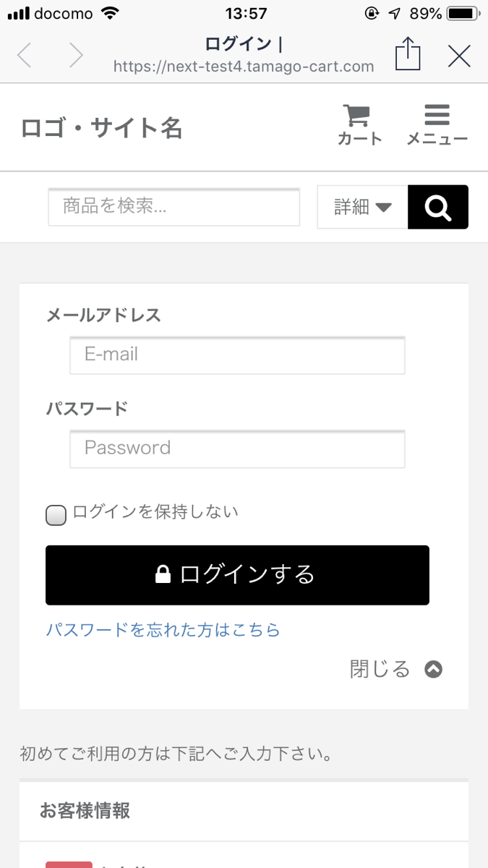Tap the browser share icon
Image resolution: width=488 pixels, height=868 pixels.
(x=408, y=54)
